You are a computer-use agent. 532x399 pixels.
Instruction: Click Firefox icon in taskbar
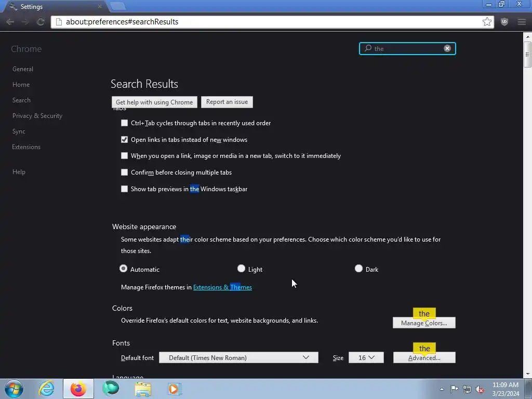(78, 389)
